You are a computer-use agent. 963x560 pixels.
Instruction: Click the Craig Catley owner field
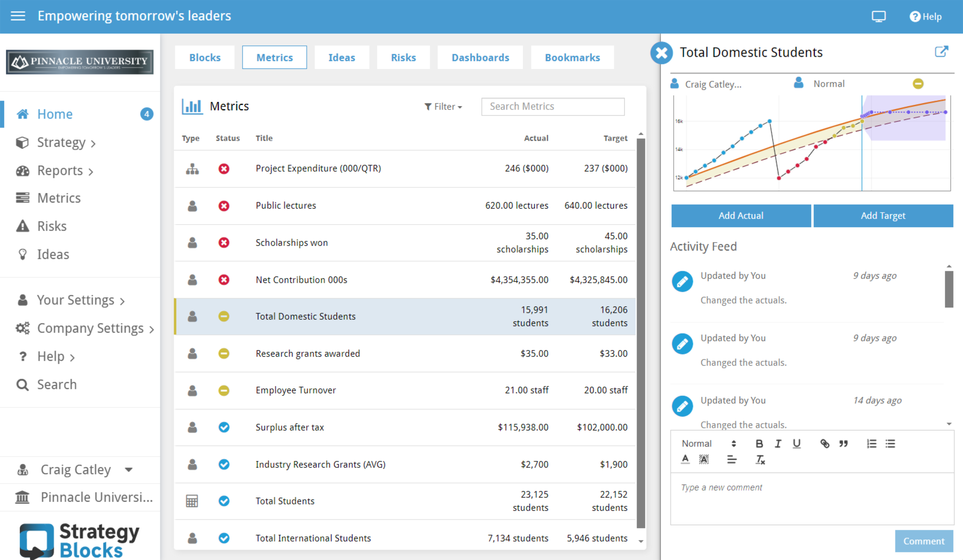706,84
